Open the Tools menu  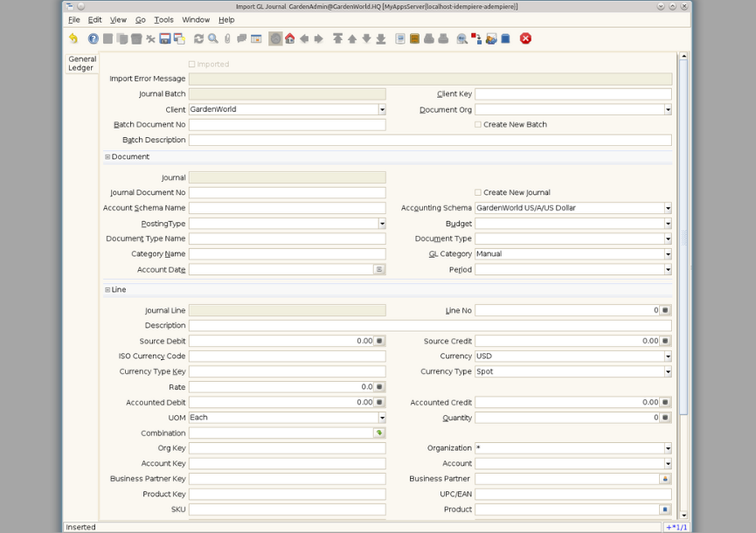[163, 20]
